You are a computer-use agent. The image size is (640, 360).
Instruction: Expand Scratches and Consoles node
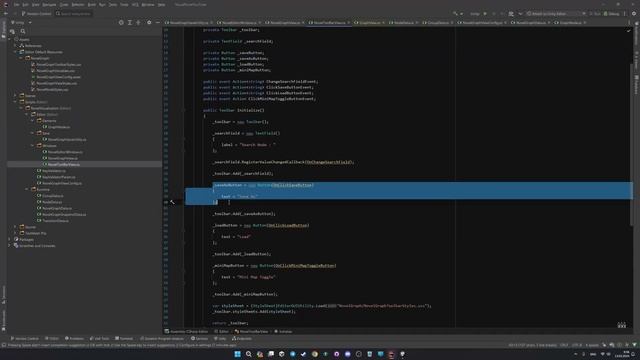(x=10, y=246)
